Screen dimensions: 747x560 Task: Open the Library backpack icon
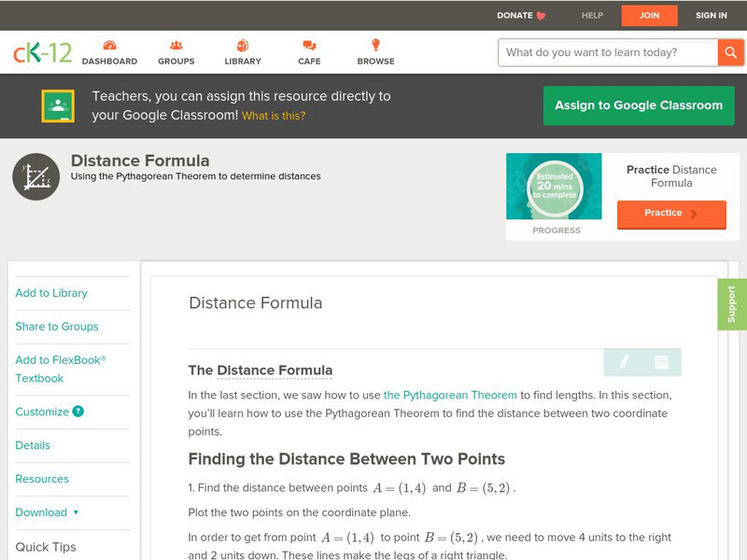tap(243, 45)
